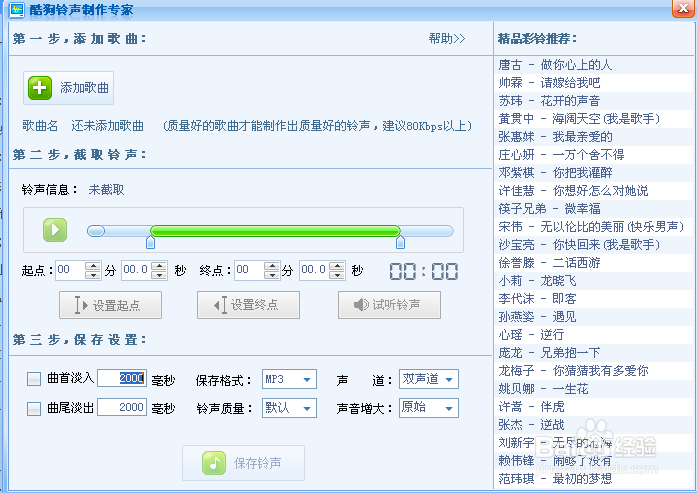Viewport: 697px width, 493px height.
Task: Decrease the 起点 seconds with down arrow
Action: [159, 274]
